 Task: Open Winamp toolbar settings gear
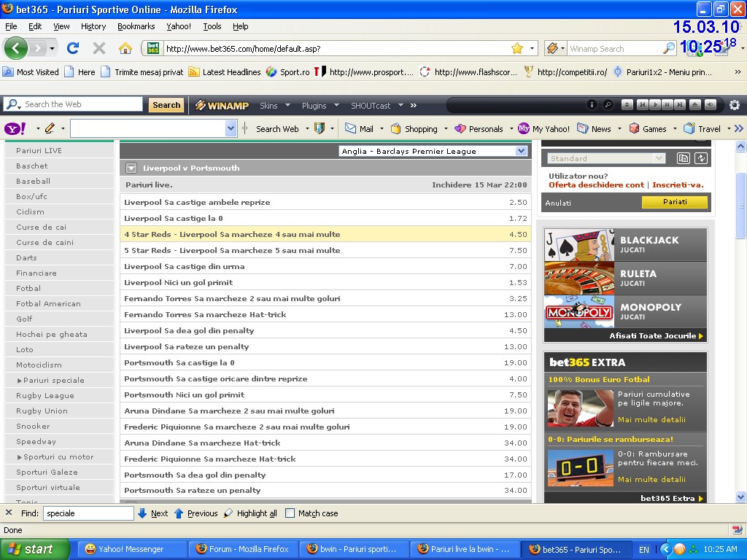(735, 105)
